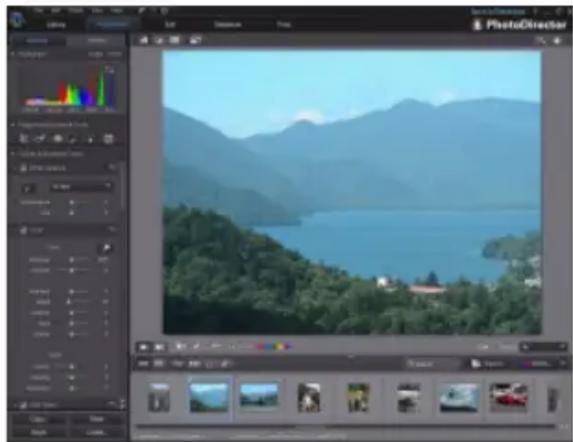Click the PhotoDirector app logo icon

(x=16, y=19)
